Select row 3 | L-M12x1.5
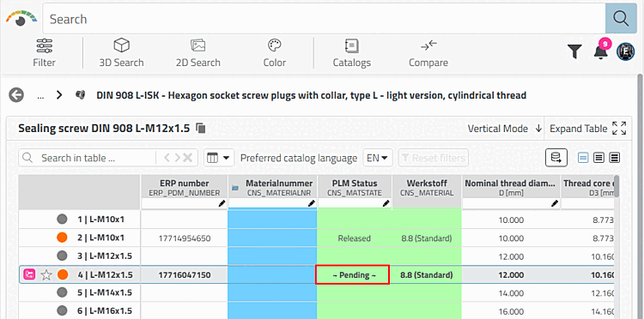Viewport: 644px width, 319px height. (x=105, y=256)
